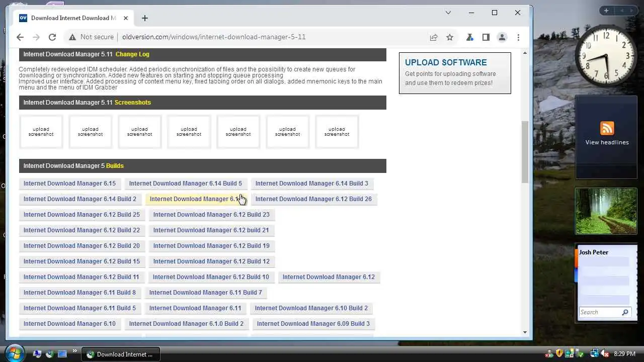Open Internet Download Manager 6.12 Build 25

(82, 215)
